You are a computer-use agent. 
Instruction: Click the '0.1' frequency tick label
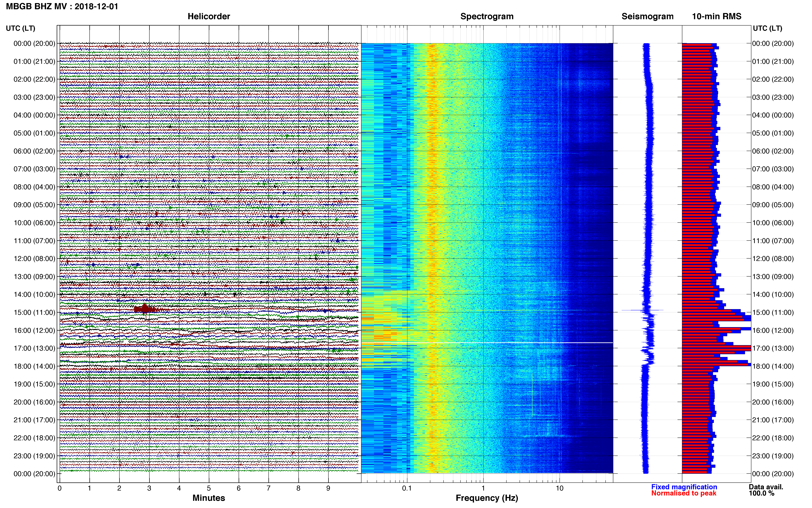(x=407, y=488)
